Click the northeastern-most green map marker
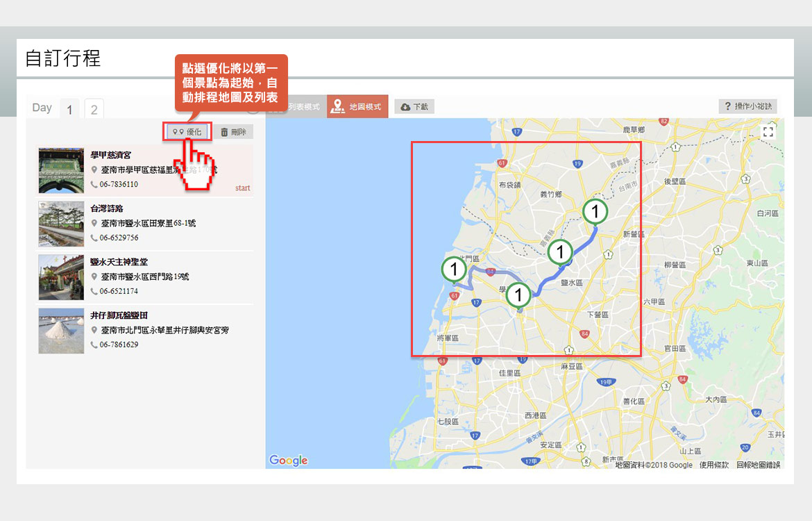 point(595,212)
